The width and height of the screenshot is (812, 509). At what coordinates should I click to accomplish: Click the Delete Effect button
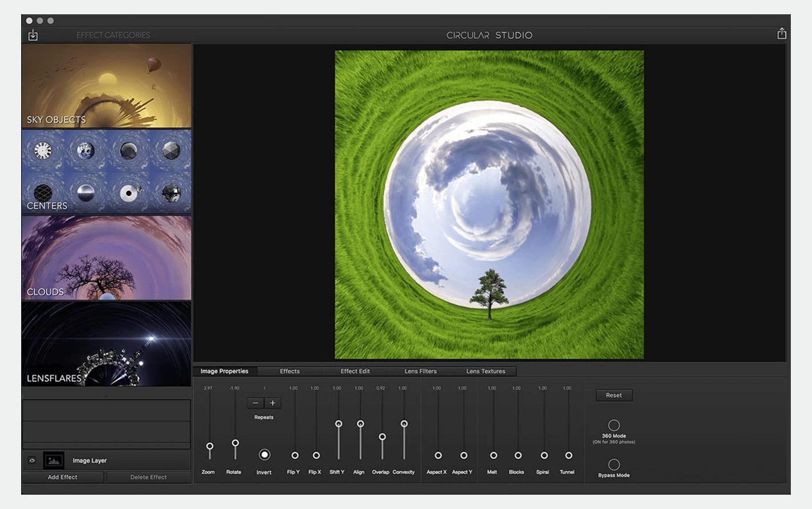point(148,477)
